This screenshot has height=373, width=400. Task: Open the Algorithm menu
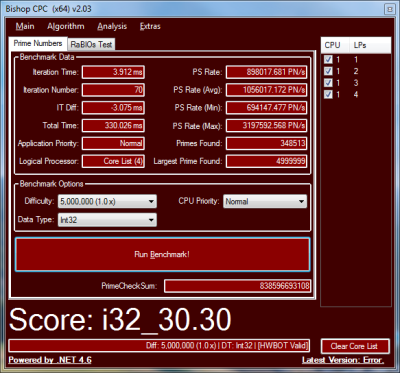point(66,26)
